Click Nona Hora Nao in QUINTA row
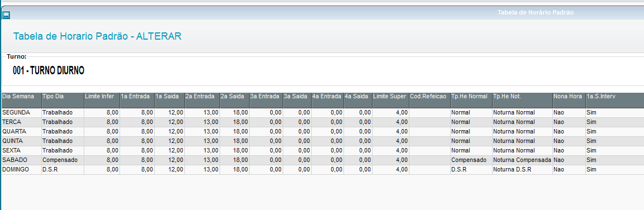This screenshot has height=210, width=644. click(569, 141)
